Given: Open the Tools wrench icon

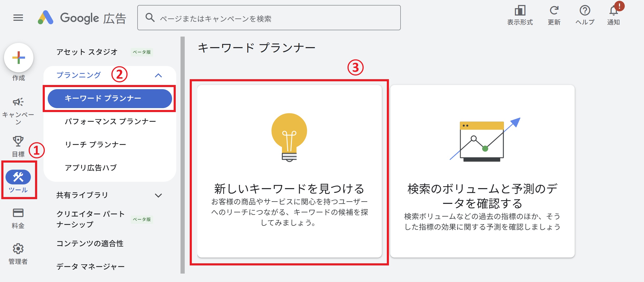Looking at the screenshot, I should click(18, 177).
